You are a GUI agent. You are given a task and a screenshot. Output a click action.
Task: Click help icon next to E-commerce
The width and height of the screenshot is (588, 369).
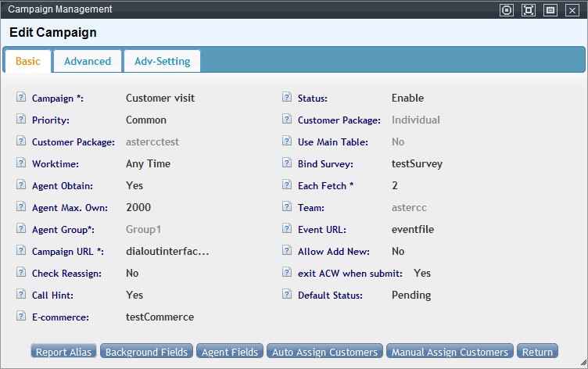click(x=20, y=317)
